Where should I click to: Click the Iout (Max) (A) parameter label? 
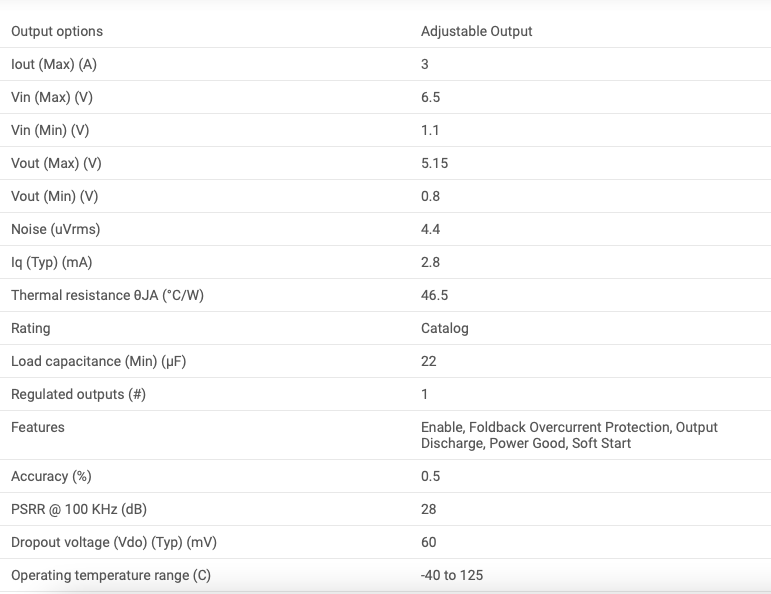click(54, 64)
